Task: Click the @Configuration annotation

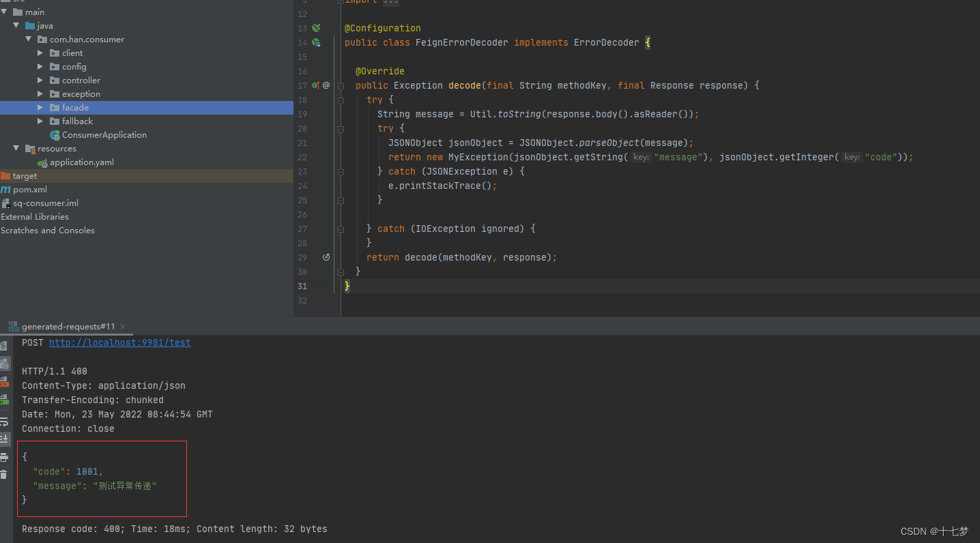Action: coord(383,28)
